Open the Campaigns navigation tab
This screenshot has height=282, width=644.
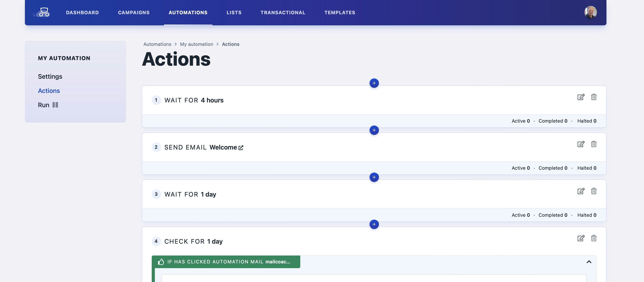pyautogui.click(x=134, y=12)
